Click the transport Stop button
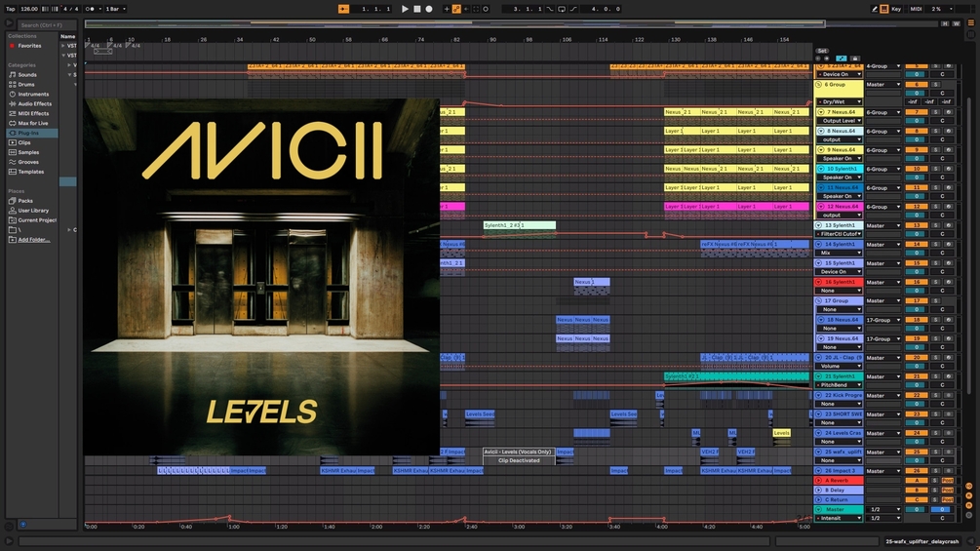Screen dimensions: 980x551 tap(417, 9)
